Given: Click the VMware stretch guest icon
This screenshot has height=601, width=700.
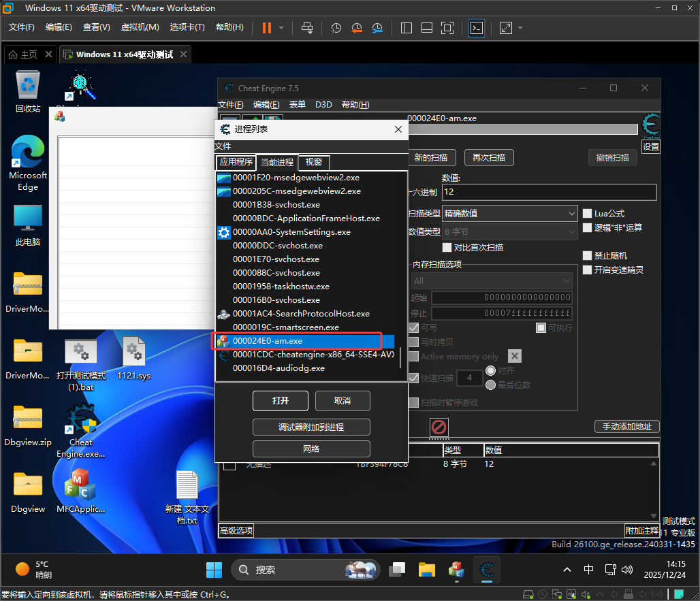Looking at the screenshot, I should coord(506,28).
